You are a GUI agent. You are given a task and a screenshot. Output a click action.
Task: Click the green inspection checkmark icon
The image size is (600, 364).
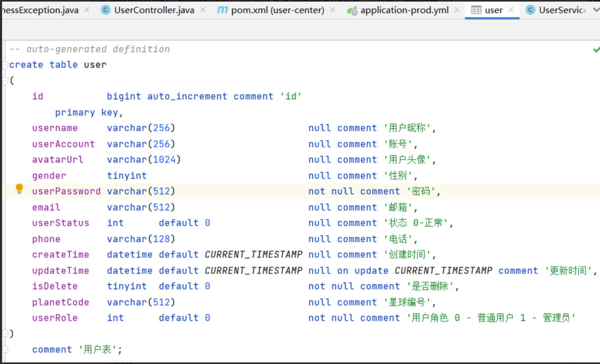pyautogui.click(x=596, y=50)
